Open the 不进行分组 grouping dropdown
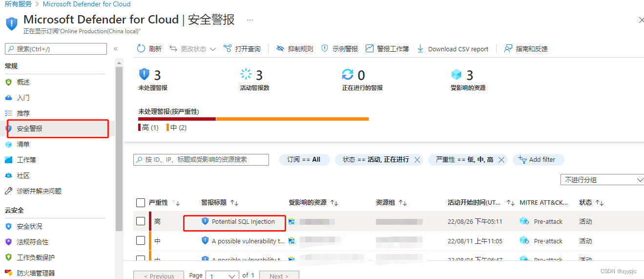The image size is (644, 279). [602, 180]
